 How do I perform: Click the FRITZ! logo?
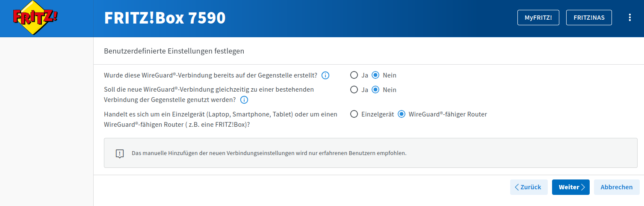point(35,18)
